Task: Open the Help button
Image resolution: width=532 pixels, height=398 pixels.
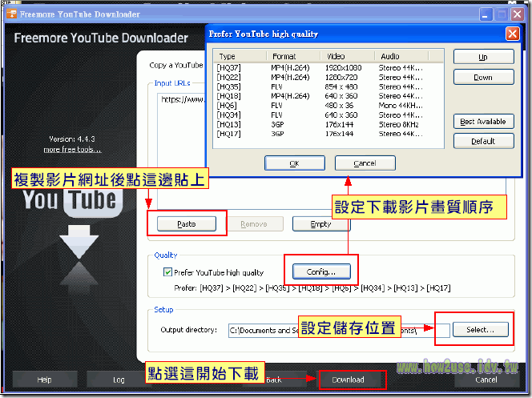Action: point(44,380)
